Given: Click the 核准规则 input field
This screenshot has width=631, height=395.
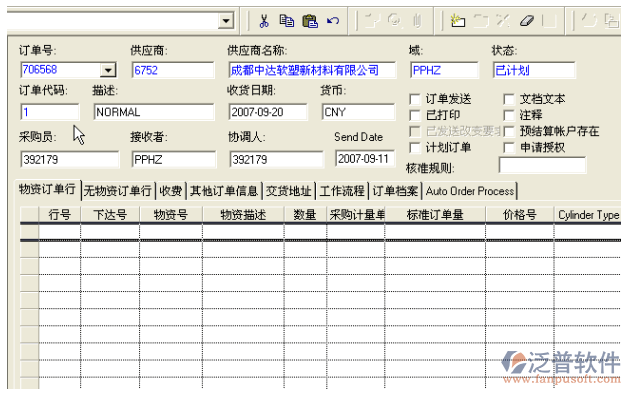Looking at the screenshot, I should click(542, 165).
